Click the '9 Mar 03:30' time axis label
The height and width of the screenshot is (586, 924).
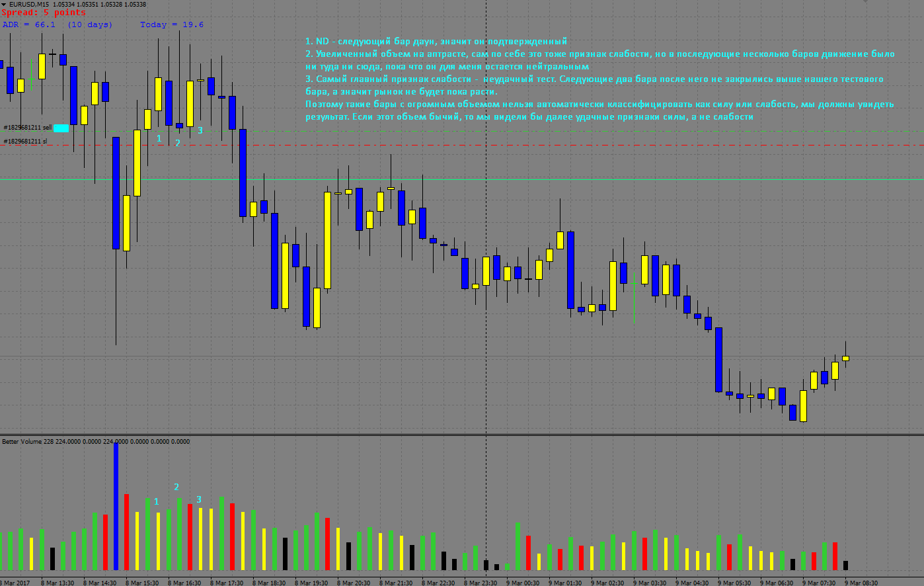(650, 583)
